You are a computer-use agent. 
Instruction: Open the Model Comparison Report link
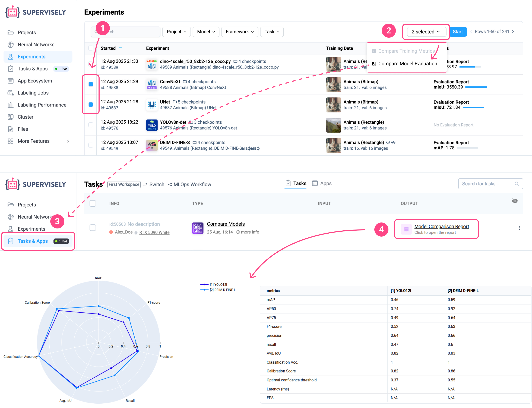(441, 226)
